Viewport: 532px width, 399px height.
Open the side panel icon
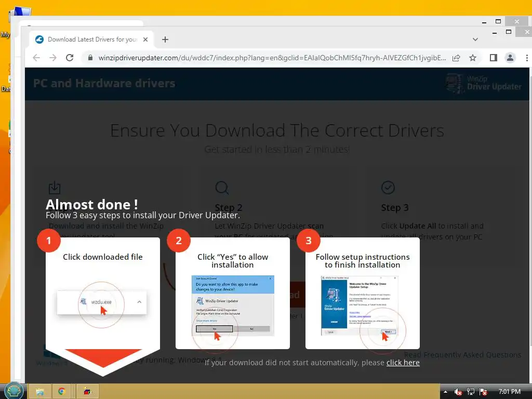point(494,58)
